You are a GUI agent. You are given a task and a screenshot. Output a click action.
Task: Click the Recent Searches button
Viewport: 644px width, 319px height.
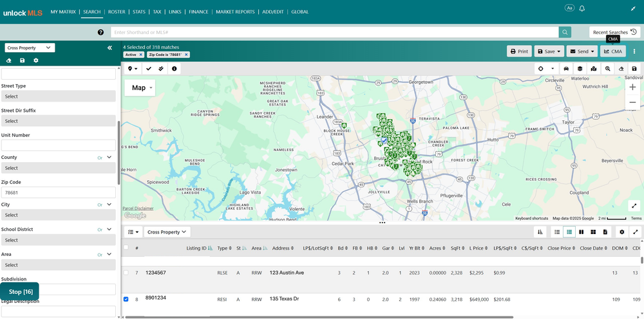[614, 32]
